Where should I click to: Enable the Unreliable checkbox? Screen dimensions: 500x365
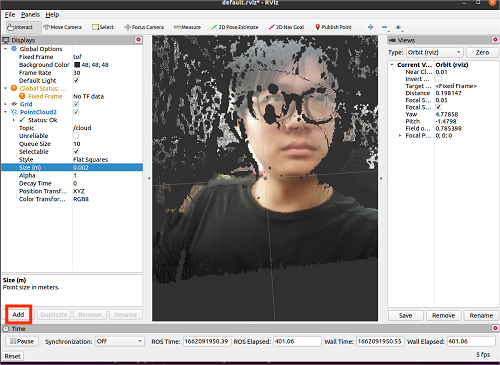(x=76, y=136)
